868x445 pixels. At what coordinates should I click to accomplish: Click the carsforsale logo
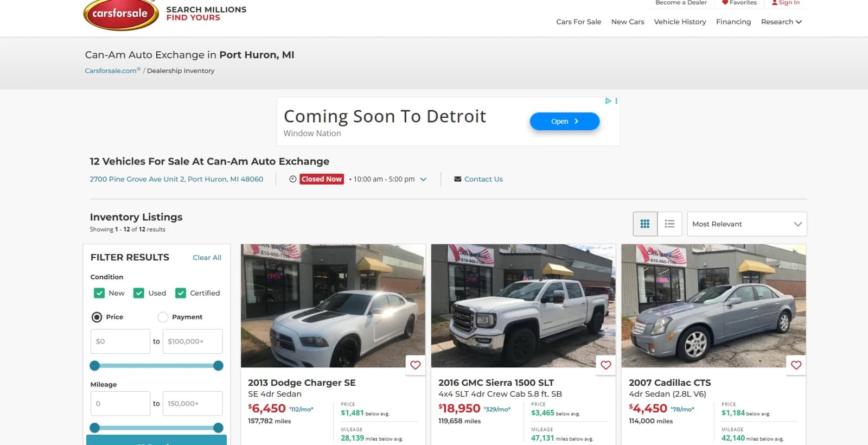point(120,15)
